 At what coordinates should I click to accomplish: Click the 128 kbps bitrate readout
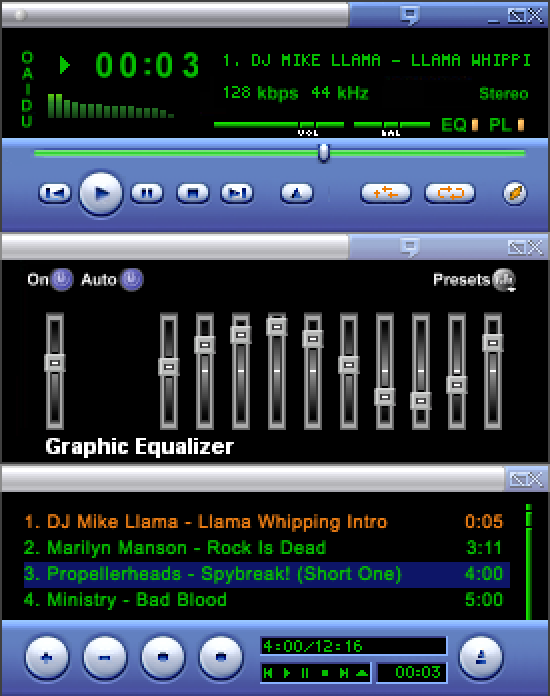tap(261, 93)
